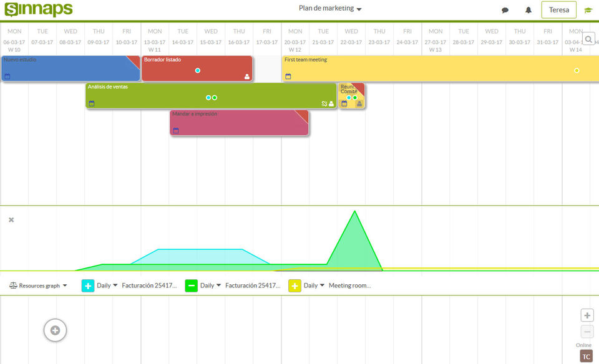Click the round add activity plus button
This screenshot has height=364, width=599.
click(x=55, y=330)
